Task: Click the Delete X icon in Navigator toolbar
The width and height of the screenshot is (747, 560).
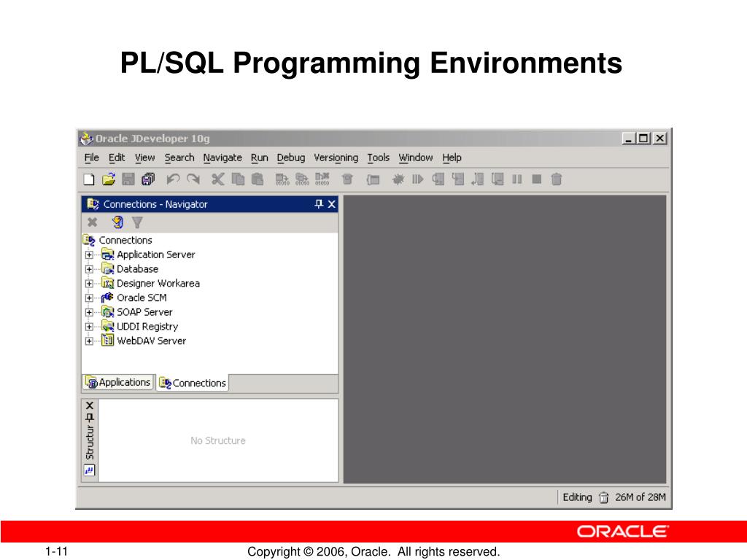Action: [x=93, y=222]
